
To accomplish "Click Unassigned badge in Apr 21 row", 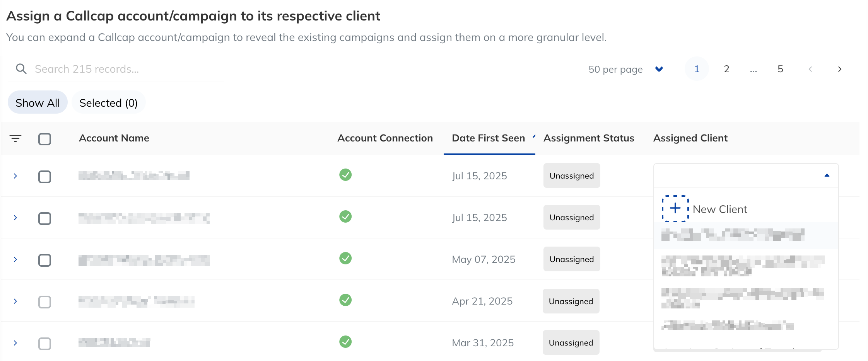I will pos(571,301).
